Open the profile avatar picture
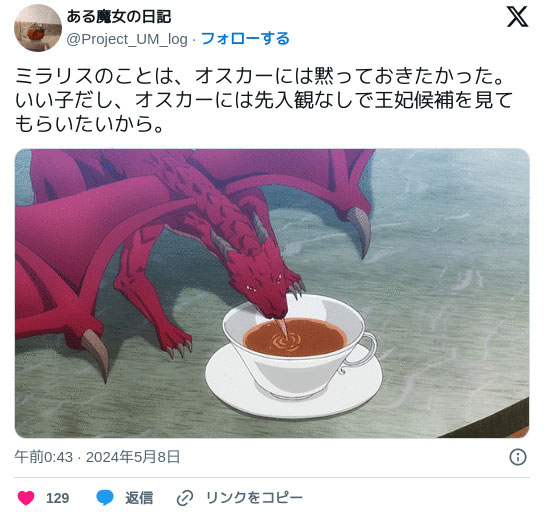Screen dimensions: 544x512 point(38,28)
